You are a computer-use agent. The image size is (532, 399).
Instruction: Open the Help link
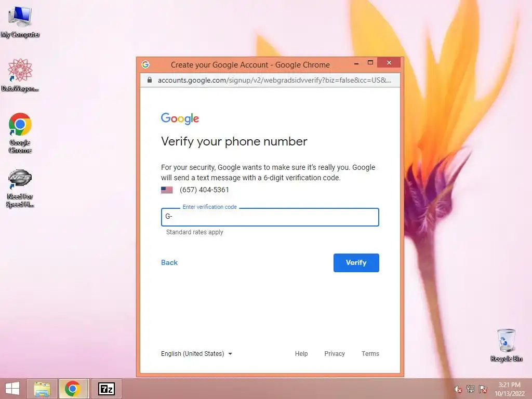[301, 353]
